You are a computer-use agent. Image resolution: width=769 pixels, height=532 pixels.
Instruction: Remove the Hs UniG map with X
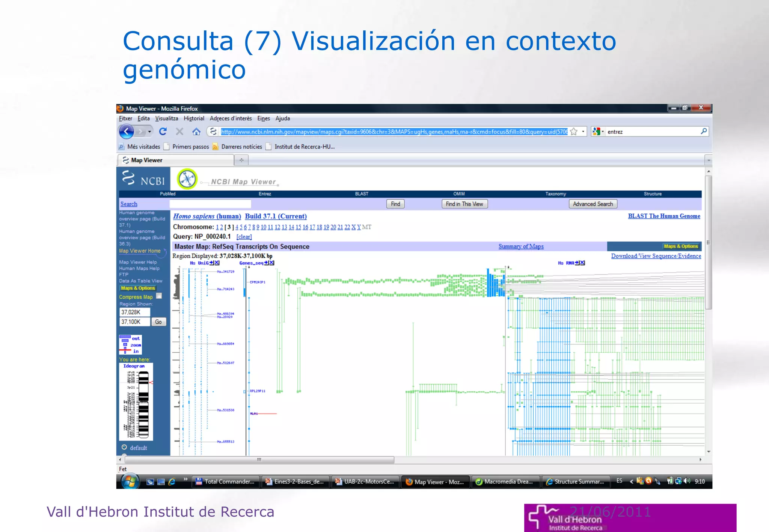click(217, 263)
